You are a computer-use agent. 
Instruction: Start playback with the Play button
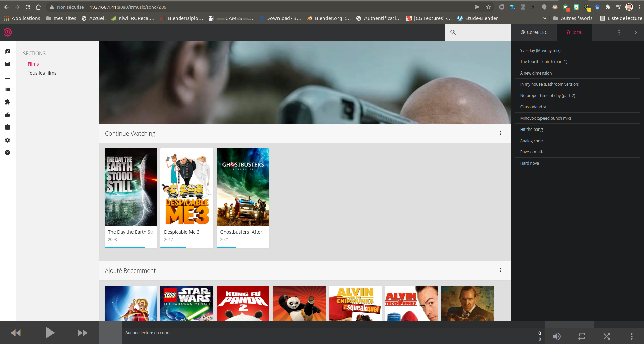click(x=50, y=333)
